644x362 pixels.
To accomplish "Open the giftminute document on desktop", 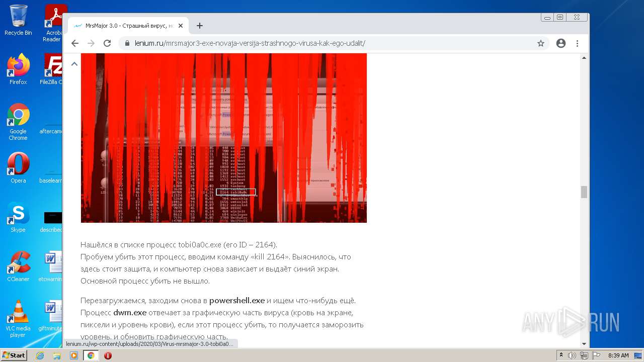I will click(x=51, y=315).
